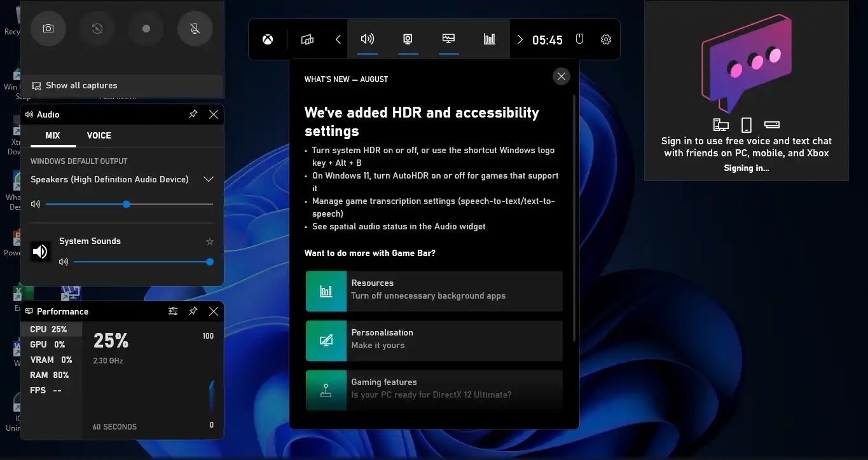This screenshot has width=868, height=460.
Task: Mute the default output speaker icon
Action: pos(36,204)
